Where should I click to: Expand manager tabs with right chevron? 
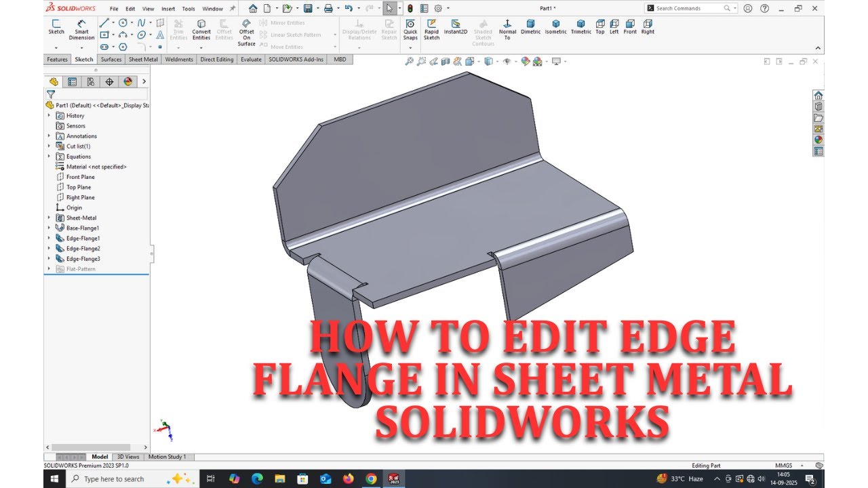(x=144, y=81)
